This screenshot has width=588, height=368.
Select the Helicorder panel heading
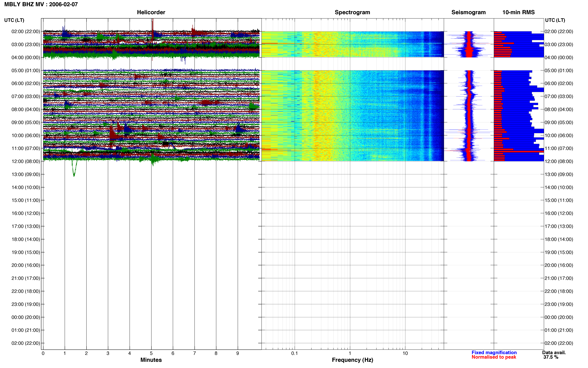[x=151, y=12]
